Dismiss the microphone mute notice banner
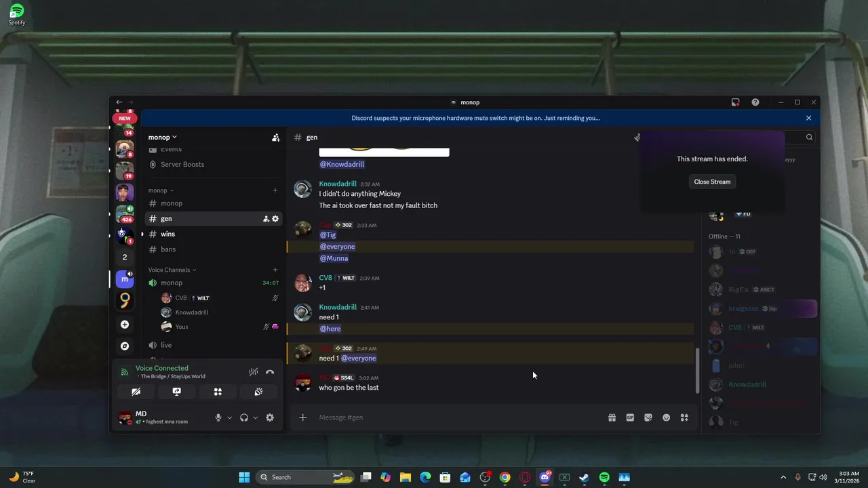The height and width of the screenshot is (488, 868). [x=808, y=118]
